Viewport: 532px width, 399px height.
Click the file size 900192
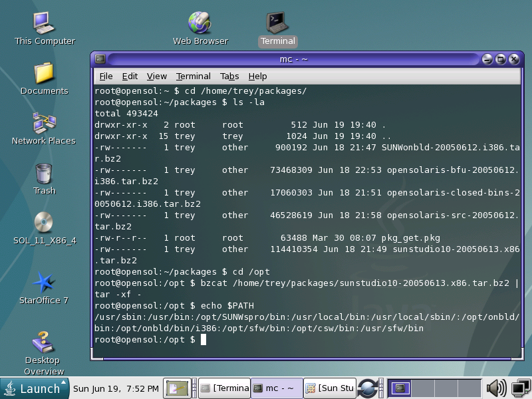pos(291,147)
